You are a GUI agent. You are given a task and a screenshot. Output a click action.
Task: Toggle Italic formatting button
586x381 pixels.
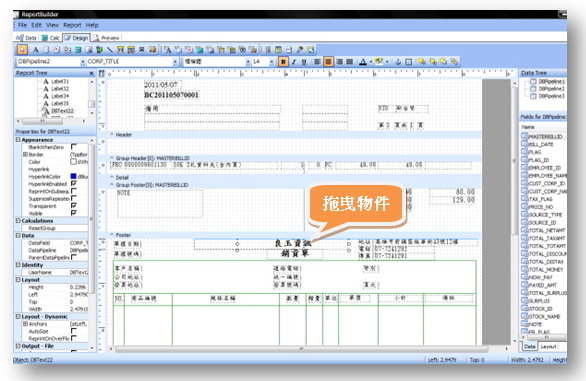click(x=294, y=62)
